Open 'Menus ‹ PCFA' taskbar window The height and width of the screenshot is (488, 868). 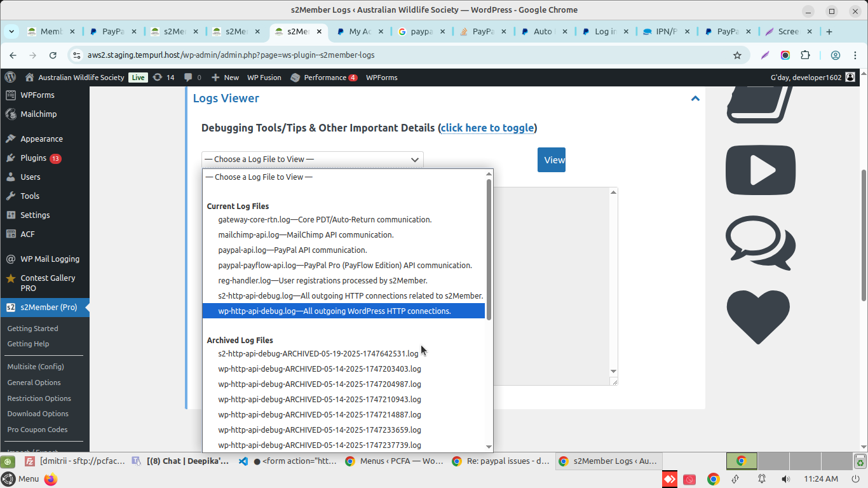click(x=394, y=461)
